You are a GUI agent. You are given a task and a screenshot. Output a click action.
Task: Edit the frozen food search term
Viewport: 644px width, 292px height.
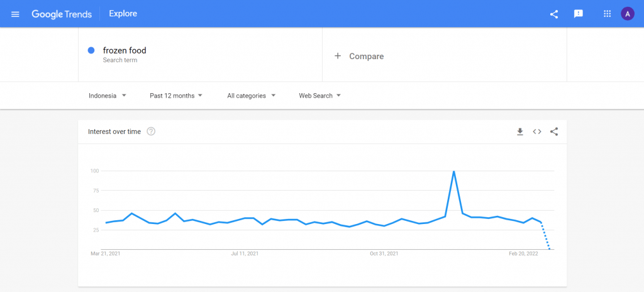[x=125, y=50]
